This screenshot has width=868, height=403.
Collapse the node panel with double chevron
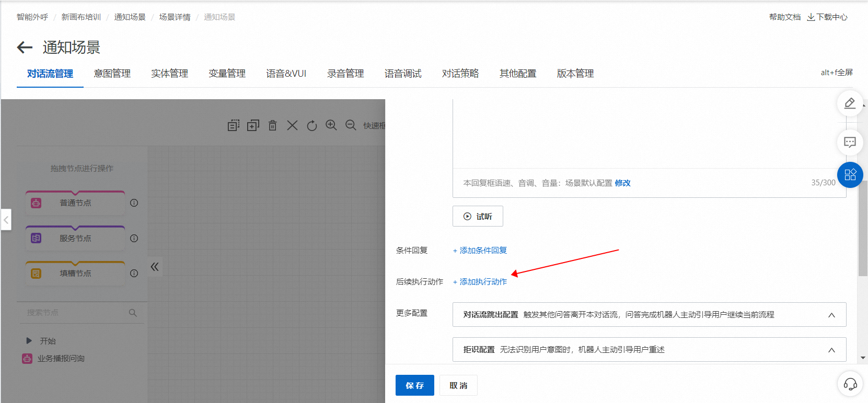tap(155, 267)
